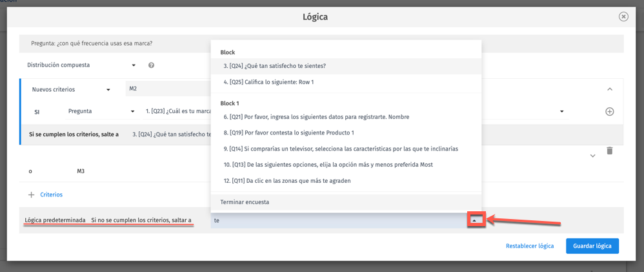This screenshot has height=272, width=644.
Task: Click the search field containing 'te'
Action: 339,220
